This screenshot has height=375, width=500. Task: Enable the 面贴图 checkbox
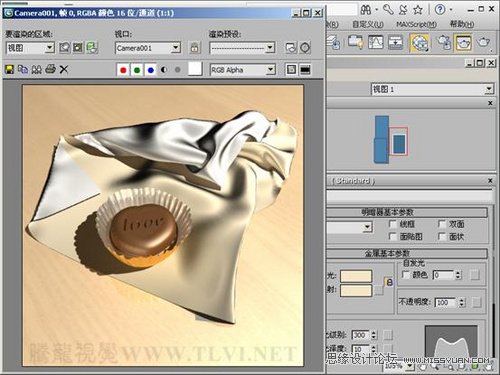tap(393, 237)
